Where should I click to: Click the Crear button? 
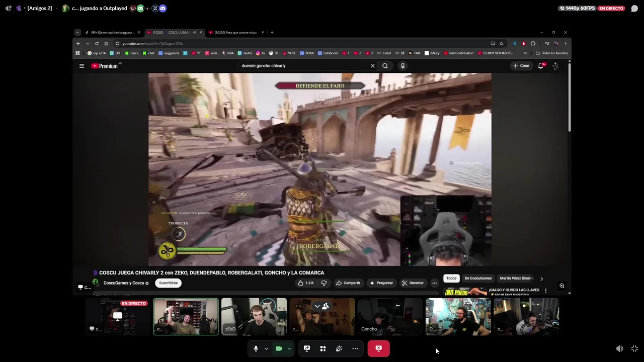(x=521, y=66)
